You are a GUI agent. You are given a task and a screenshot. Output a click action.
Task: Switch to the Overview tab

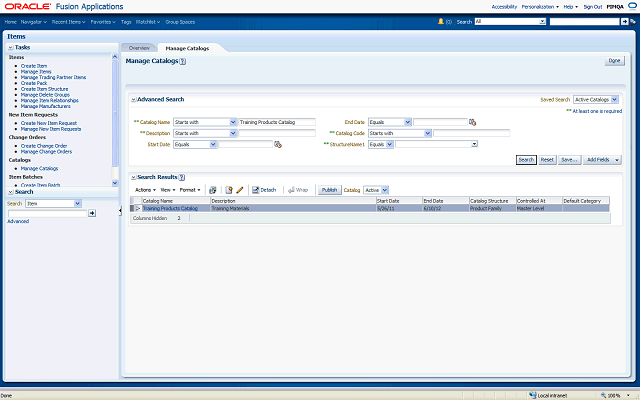click(x=139, y=48)
